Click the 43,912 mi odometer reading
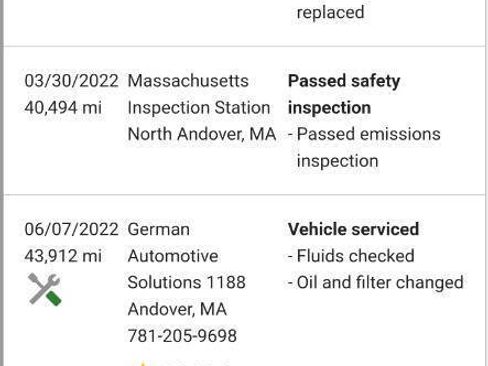 (x=63, y=256)
